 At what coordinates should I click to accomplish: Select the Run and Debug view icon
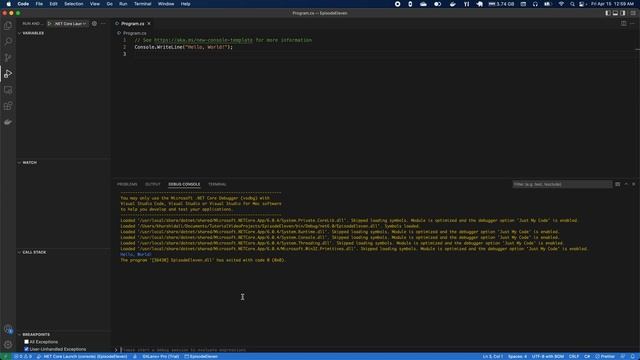point(8,74)
